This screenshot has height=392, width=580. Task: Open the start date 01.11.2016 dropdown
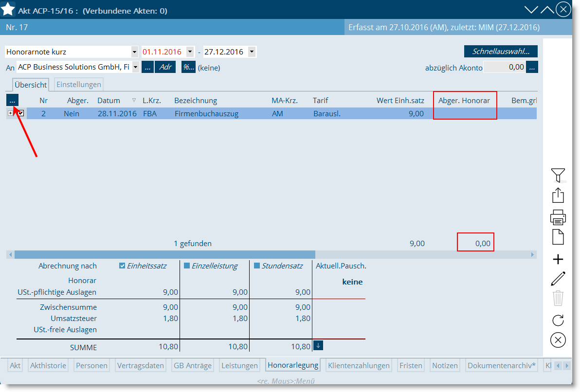190,52
